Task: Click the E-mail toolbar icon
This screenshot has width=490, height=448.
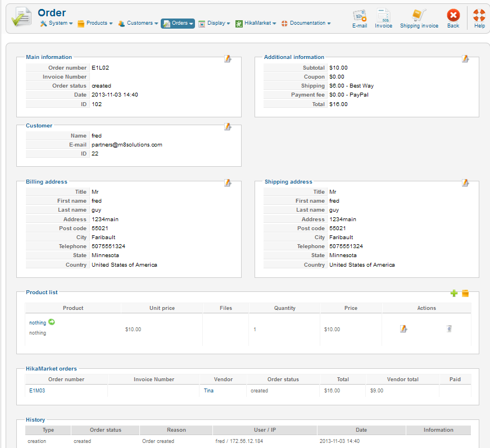Action: click(x=360, y=19)
